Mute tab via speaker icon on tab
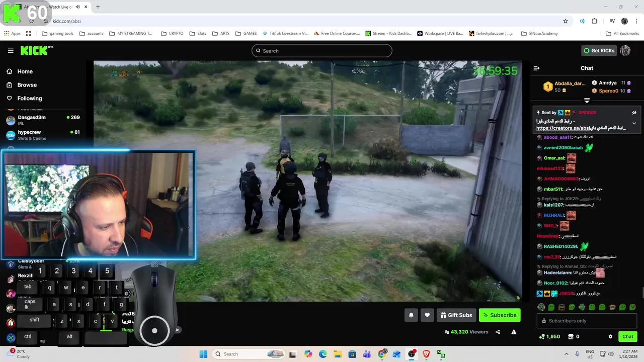 pos(77,7)
